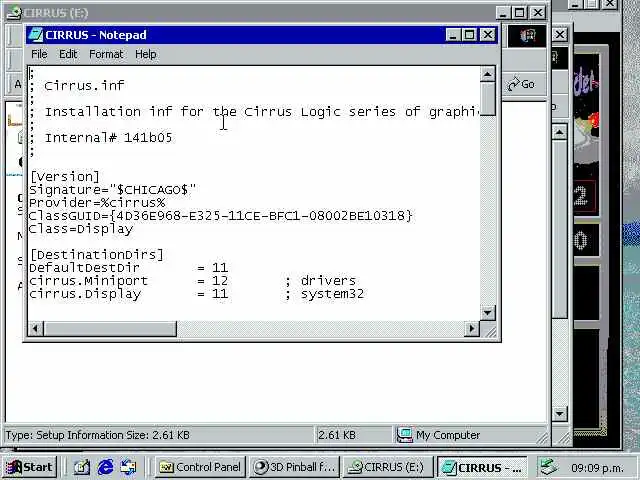Viewport: 640px width, 480px height.
Task: Open the Edit menu in Notepad
Action: tap(68, 54)
